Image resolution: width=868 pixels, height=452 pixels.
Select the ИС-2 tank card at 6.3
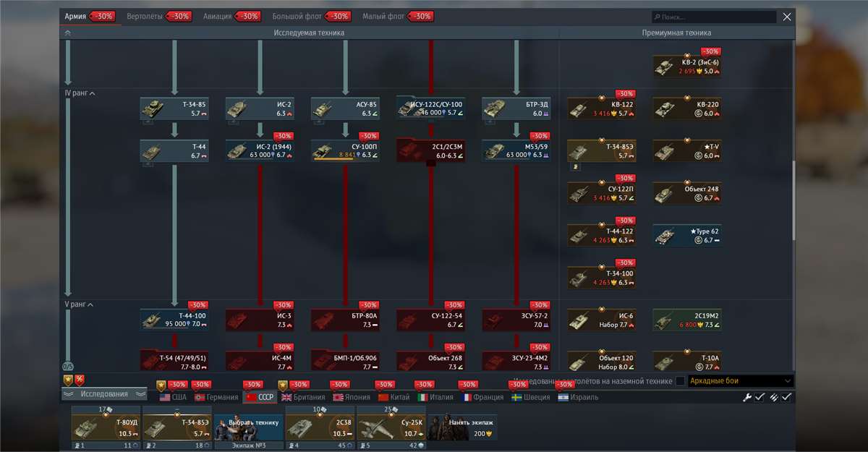pyautogui.click(x=260, y=108)
